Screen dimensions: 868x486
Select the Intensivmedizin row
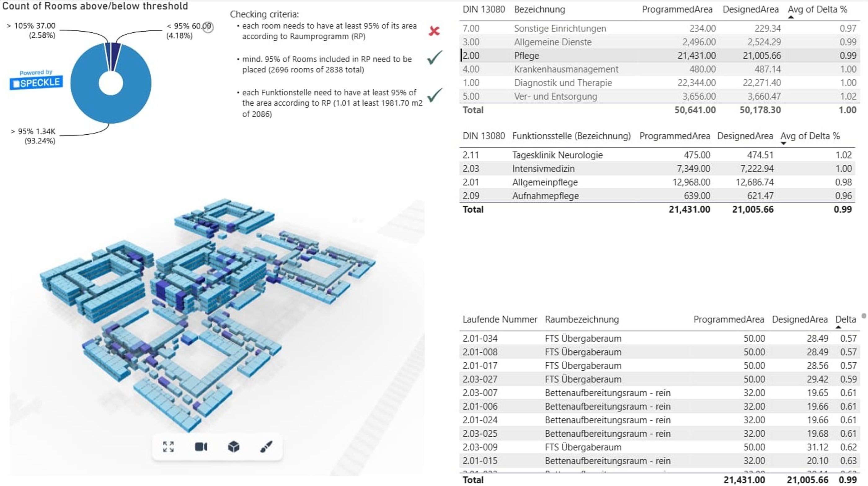tap(657, 168)
